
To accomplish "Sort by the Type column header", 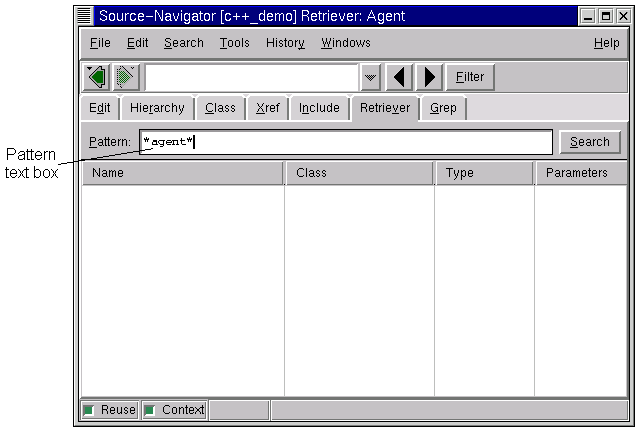I will pyautogui.click(x=485, y=173).
